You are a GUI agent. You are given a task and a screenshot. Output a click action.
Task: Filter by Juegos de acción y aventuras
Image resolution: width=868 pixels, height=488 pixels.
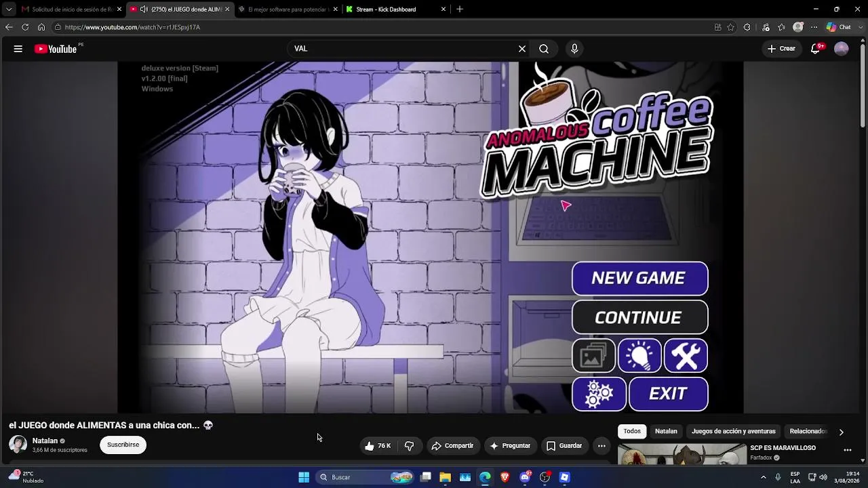pos(734,431)
